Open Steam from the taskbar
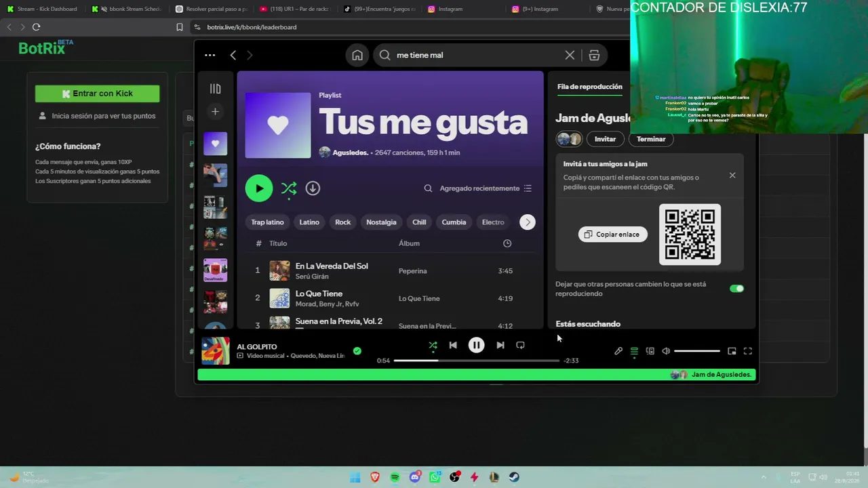The width and height of the screenshot is (868, 488). (514, 477)
